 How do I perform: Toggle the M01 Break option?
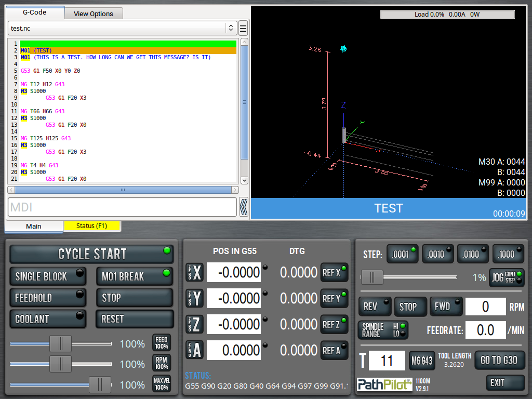[134, 276]
